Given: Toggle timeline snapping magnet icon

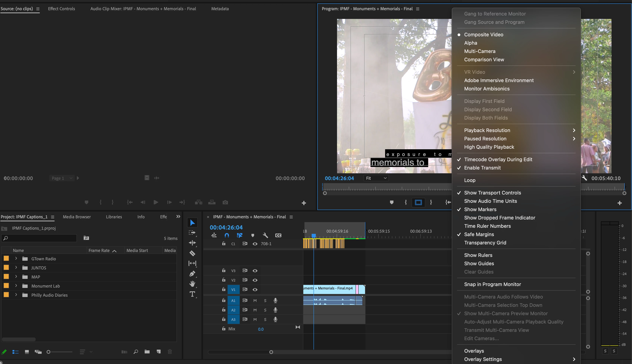Looking at the screenshot, I should pos(227,235).
